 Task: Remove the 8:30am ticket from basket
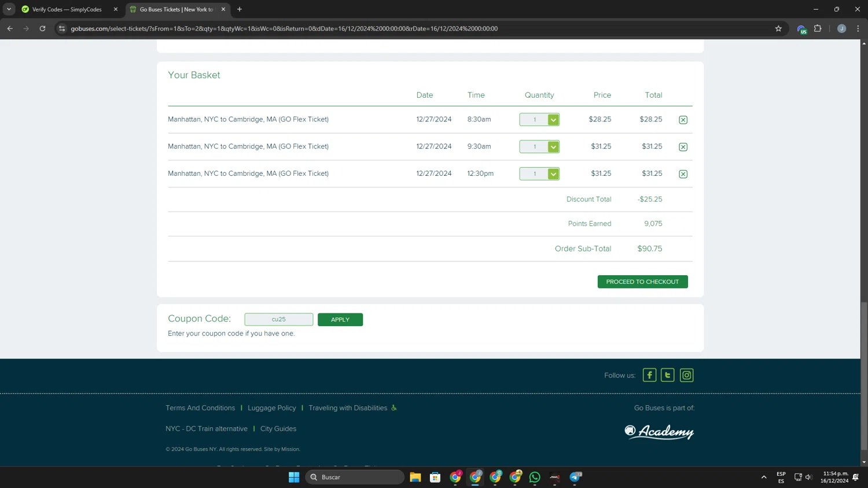point(683,120)
